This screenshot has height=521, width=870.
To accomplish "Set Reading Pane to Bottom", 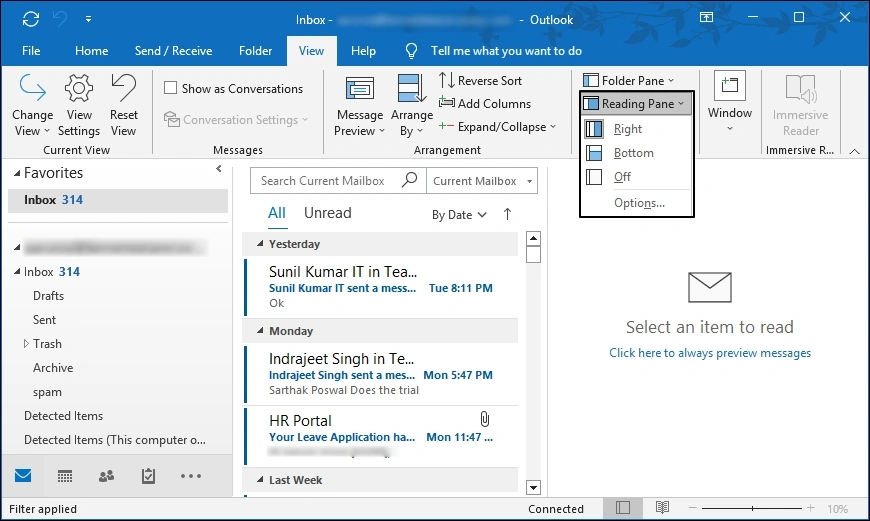I will point(636,153).
